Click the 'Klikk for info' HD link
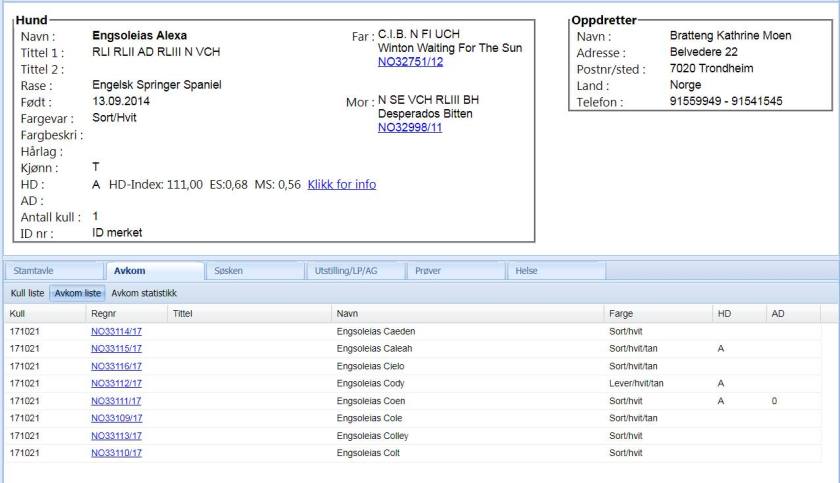This screenshot has height=483, width=840. pyautogui.click(x=342, y=184)
